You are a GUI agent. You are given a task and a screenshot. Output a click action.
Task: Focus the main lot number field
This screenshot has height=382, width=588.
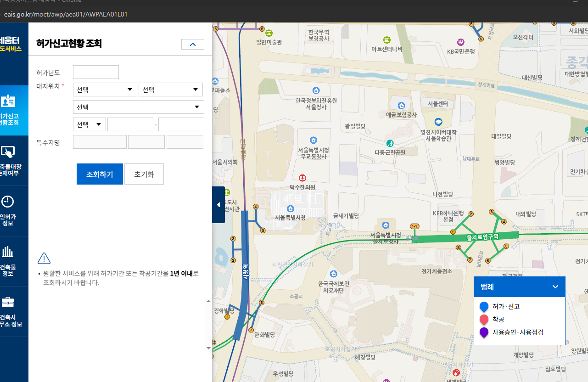[x=130, y=124]
